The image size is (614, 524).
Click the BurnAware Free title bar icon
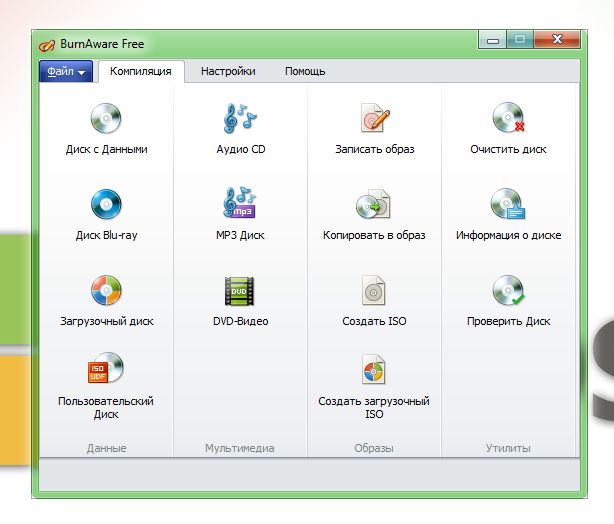(x=46, y=44)
